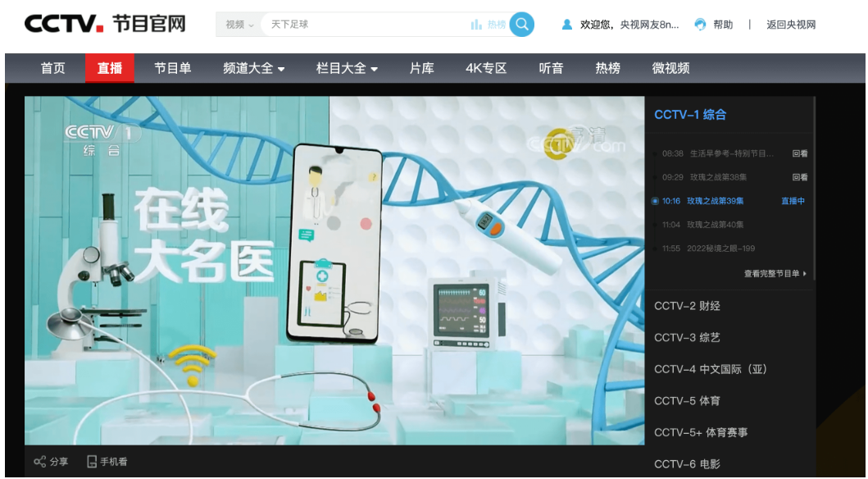Click the 欢迎您，央视网友 username text

[x=629, y=25]
